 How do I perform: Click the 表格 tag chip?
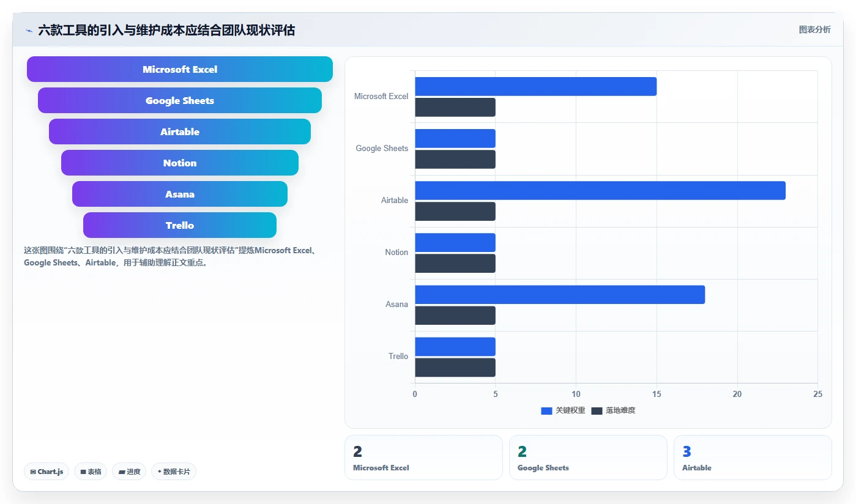click(91, 472)
